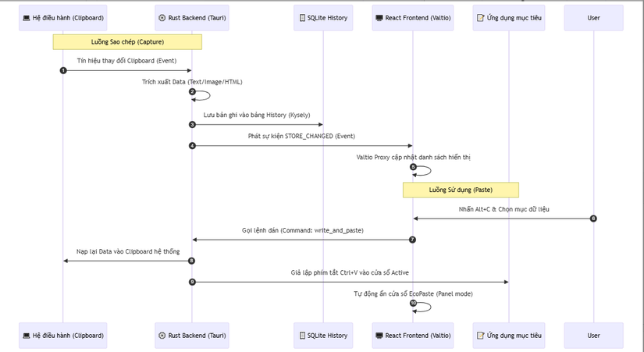Click the database icon in top SQLite History box
Viewport: 644px width, 352px height.
302,17
